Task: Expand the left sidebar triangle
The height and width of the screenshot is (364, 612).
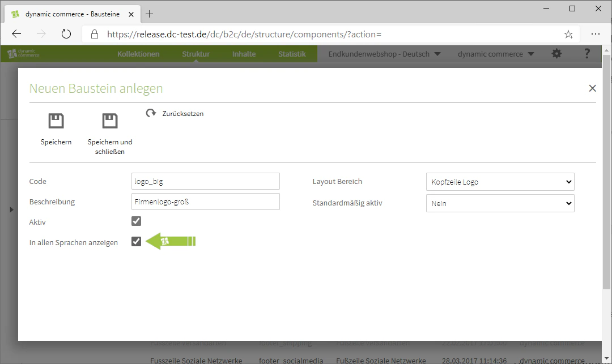Action: click(11, 209)
